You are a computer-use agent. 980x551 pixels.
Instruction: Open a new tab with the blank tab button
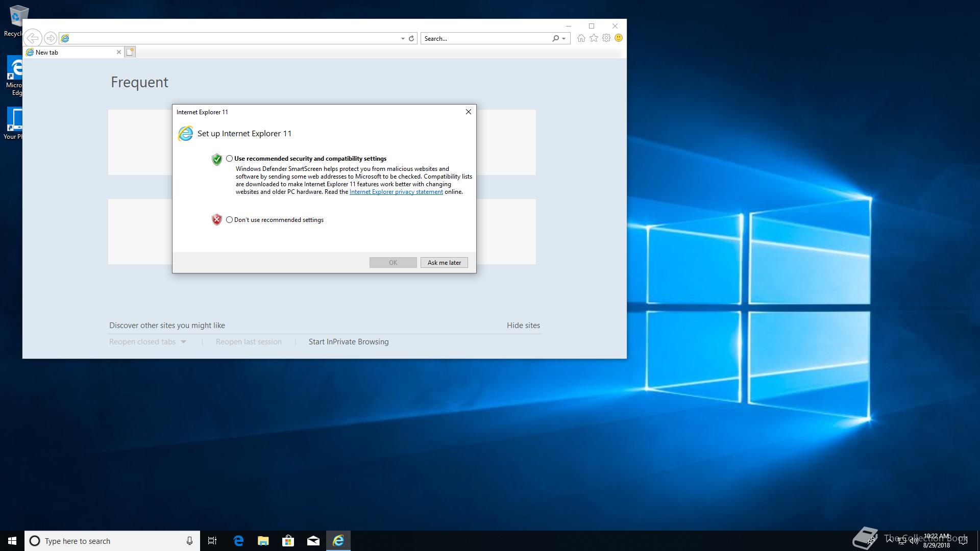[130, 52]
